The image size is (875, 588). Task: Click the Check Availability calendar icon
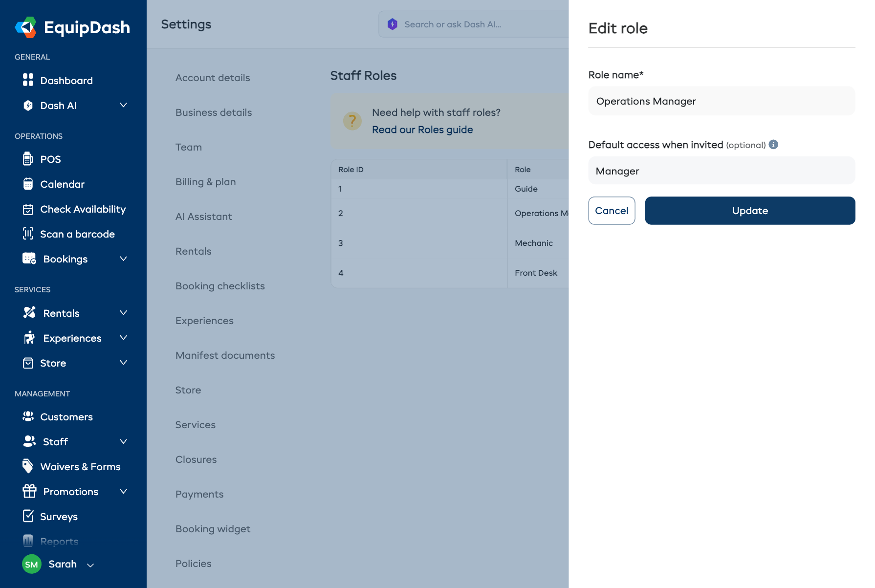point(28,209)
